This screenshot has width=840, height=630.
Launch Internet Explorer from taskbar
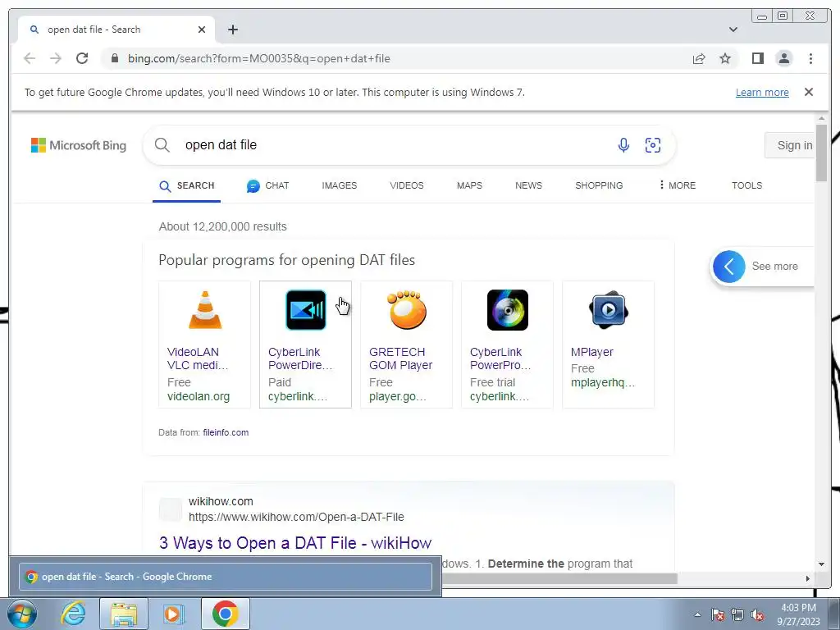[x=73, y=614]
